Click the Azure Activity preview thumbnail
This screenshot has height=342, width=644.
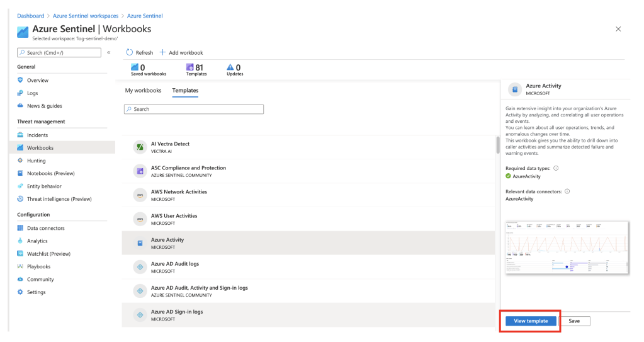click(x=567, y=248)
